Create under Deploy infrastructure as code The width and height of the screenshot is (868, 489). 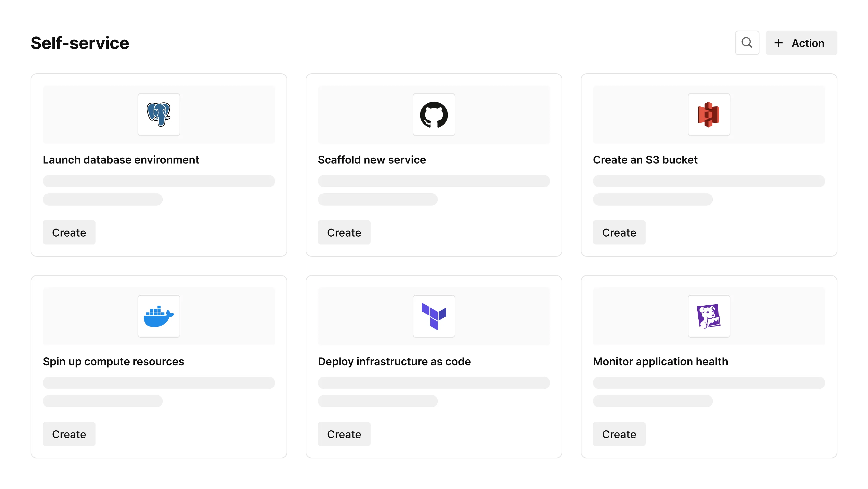pos(344,434)
